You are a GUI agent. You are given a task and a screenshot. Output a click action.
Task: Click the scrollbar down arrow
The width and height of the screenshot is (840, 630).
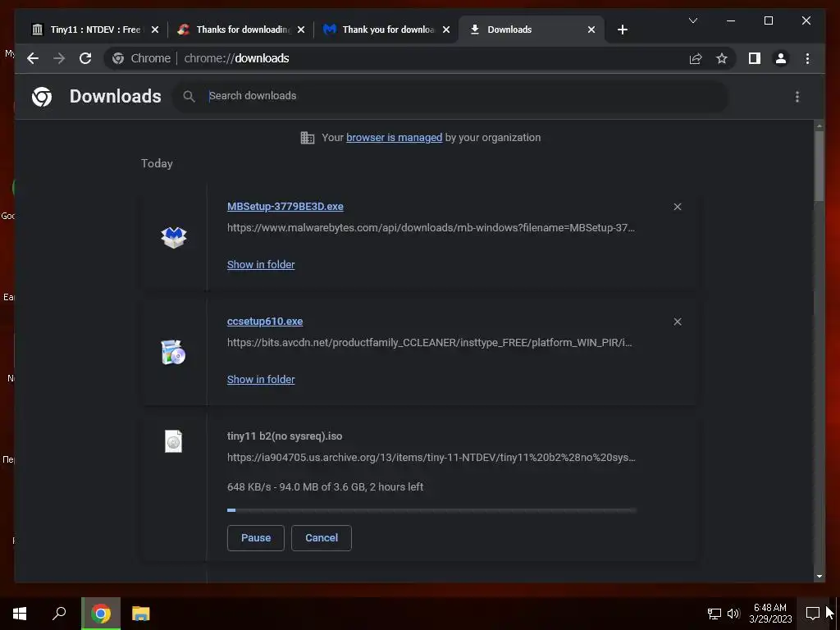[819, 577]
